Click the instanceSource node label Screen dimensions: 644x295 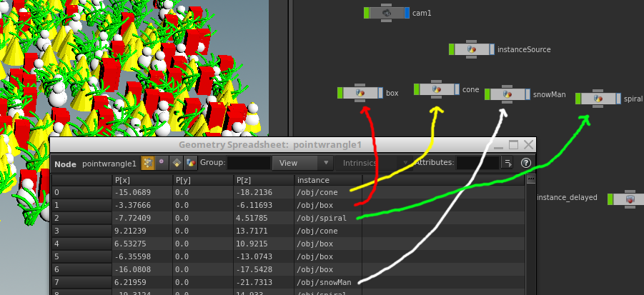click(524, 50)
